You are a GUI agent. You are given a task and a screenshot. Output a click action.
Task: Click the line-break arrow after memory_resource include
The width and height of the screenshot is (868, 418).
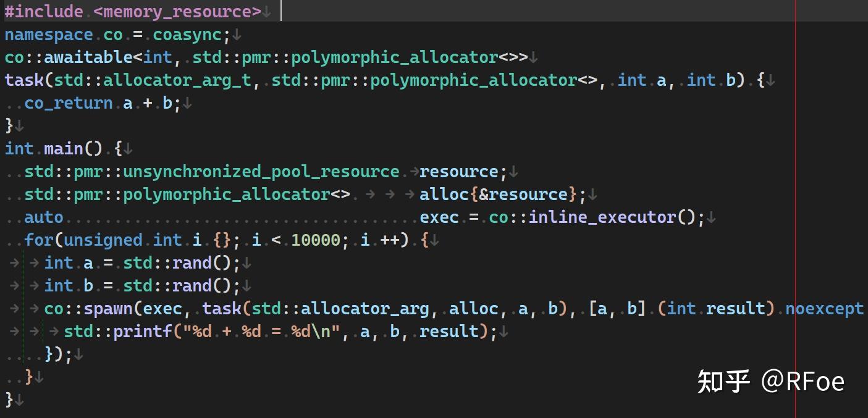pos(266,10)
